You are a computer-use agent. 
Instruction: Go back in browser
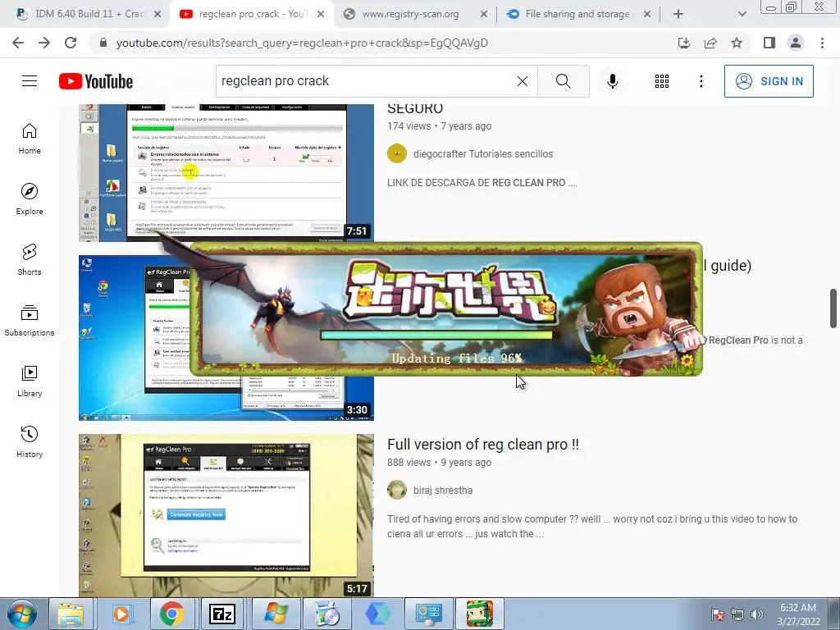[x=18, y=43]
